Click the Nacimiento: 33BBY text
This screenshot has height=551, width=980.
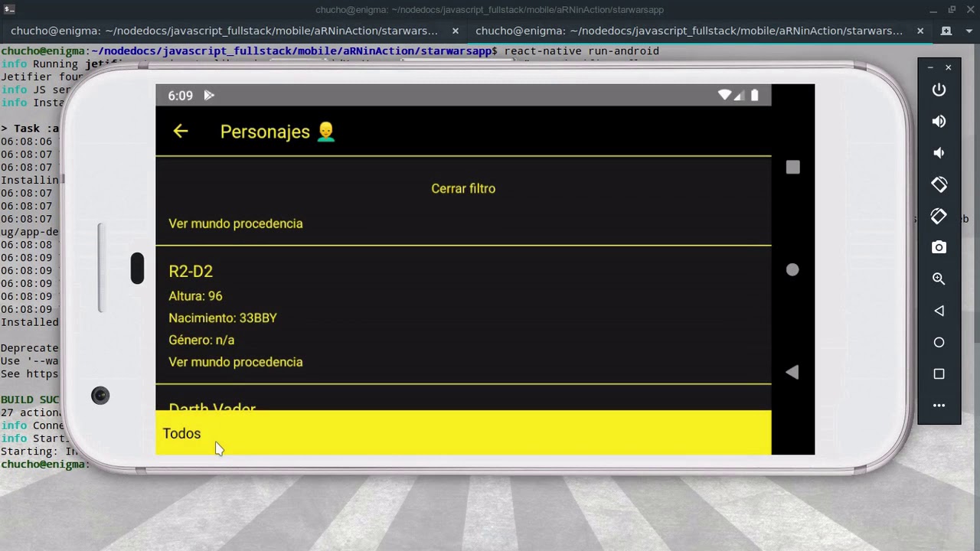pyautogui.click(x=223, y=318)
